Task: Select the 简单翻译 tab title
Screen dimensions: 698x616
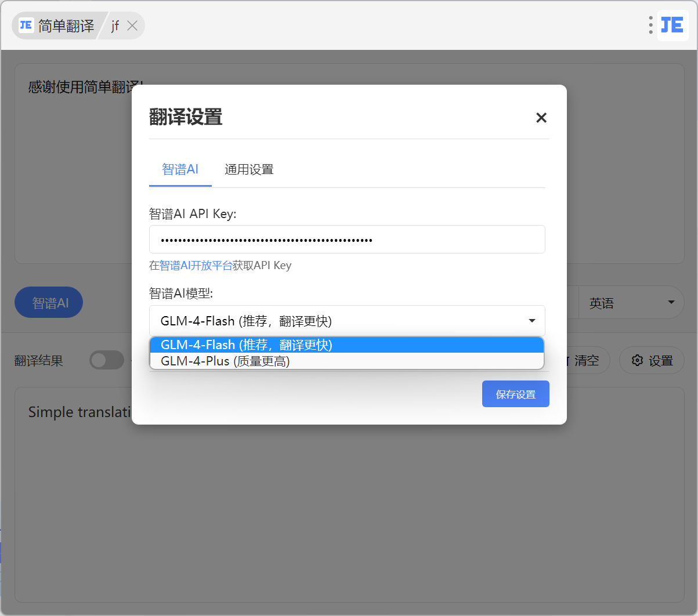Action: [x=66, y=26]
